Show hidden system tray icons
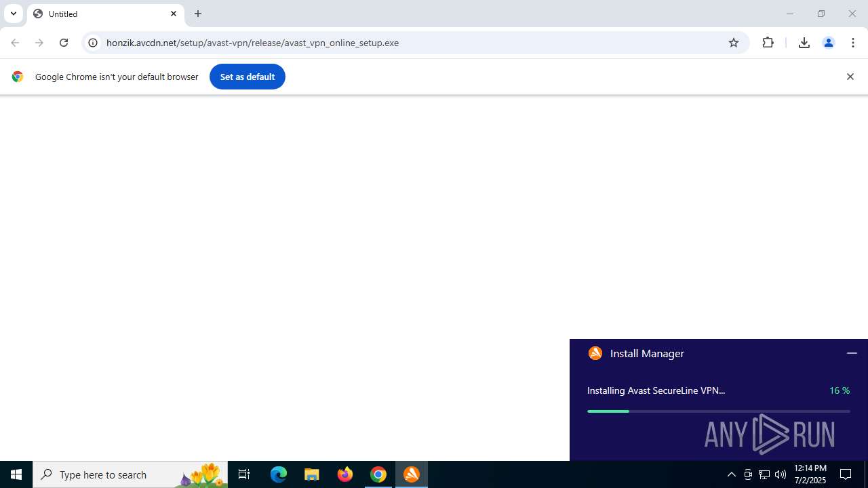 pos(731,474)
